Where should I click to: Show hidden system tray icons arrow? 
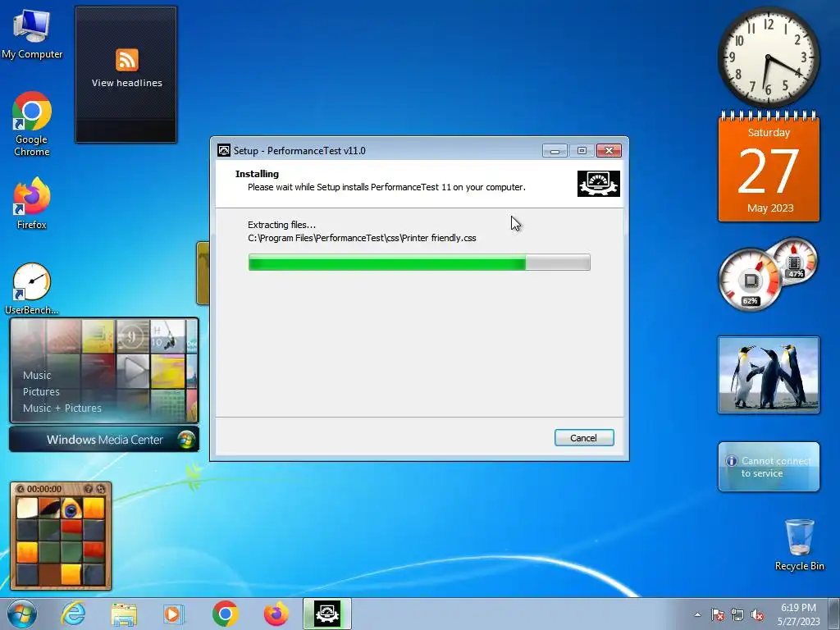click(697, 614)
